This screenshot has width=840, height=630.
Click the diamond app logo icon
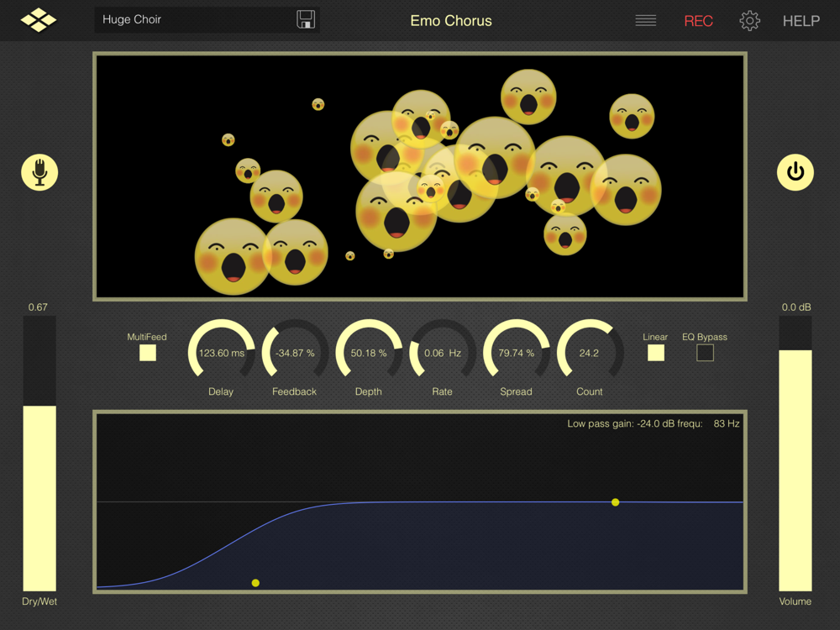[39, 20]
